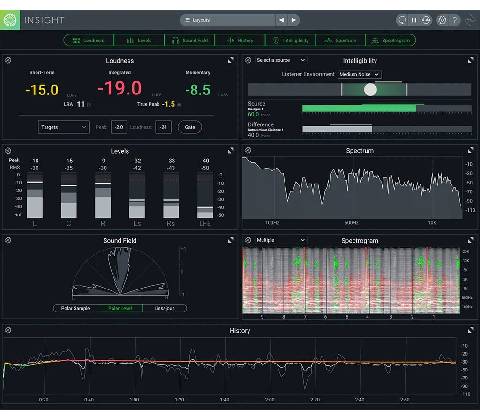Expand the Intelligibility panel to full view
This screenshot has width=480, height=420.
coord(470,60)
